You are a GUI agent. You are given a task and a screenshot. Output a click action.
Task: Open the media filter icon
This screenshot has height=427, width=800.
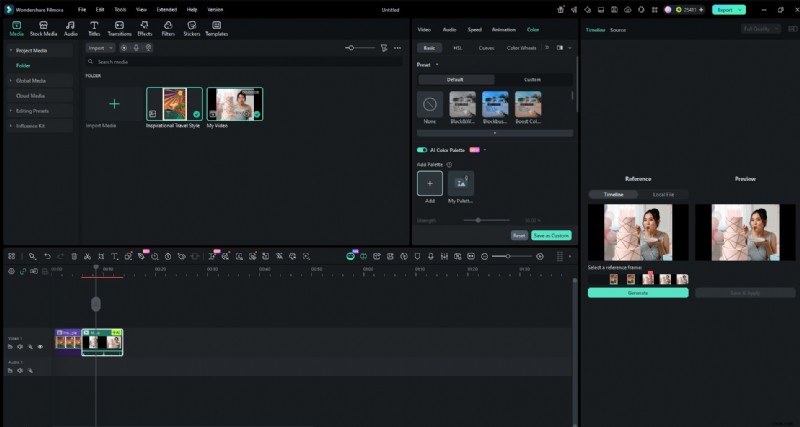pyautogui.click(x=384, y=47)
